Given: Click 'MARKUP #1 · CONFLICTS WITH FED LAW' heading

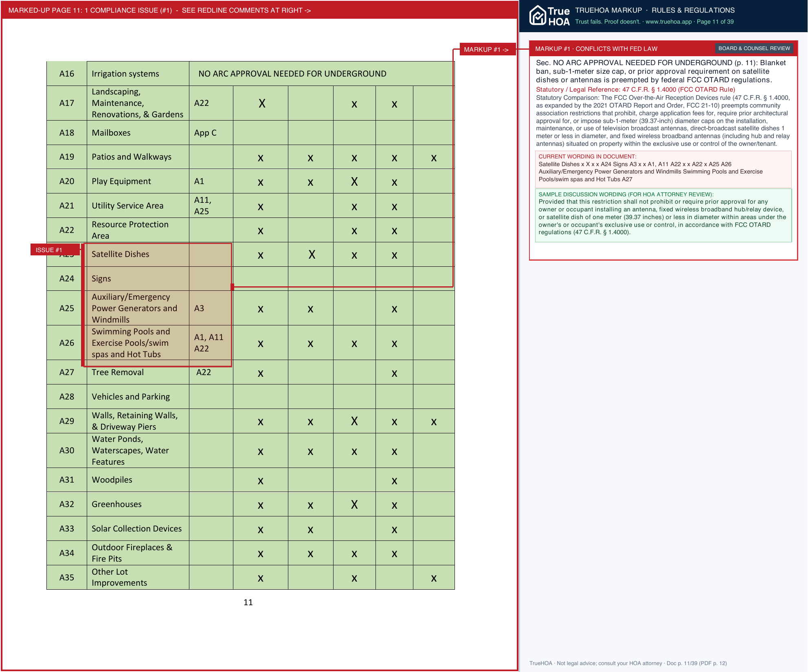Looking at the screenshot, I should (x=596, y=49).
